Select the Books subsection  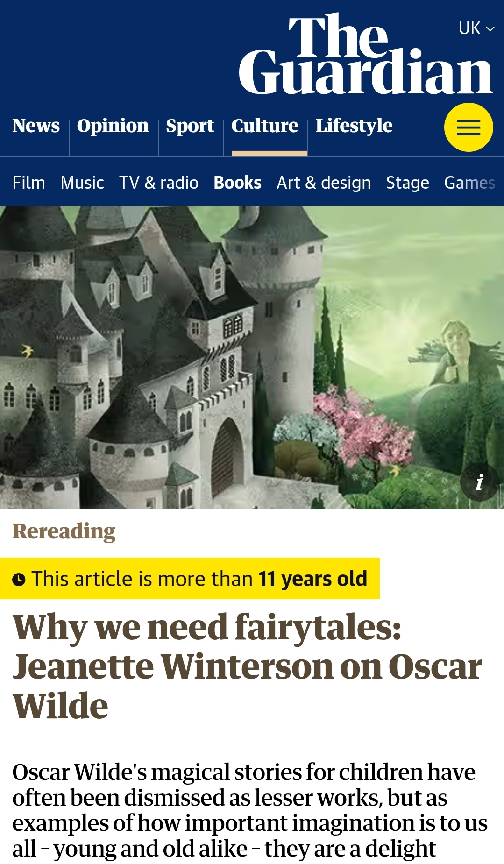[x=237, y=183]
